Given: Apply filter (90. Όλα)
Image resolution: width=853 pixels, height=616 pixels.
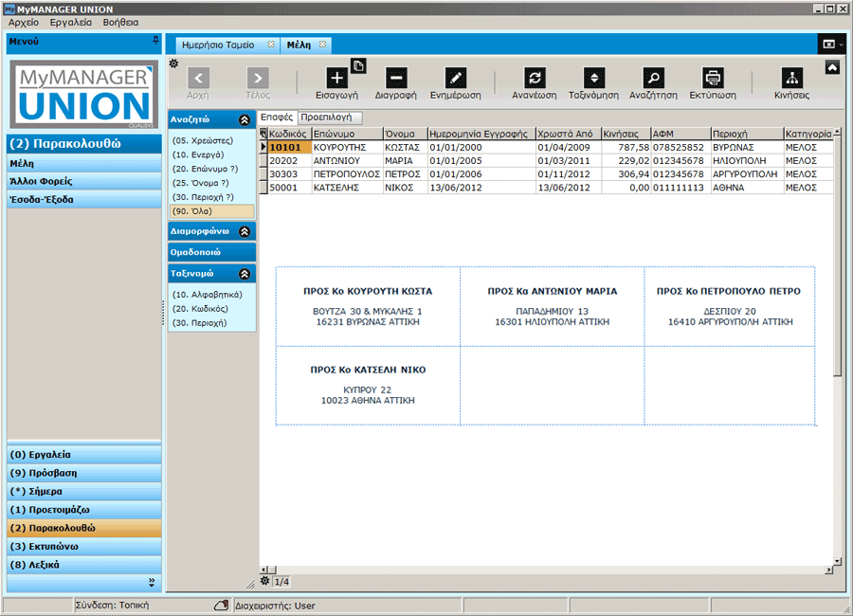Looking at the screenshot, I should 212,211.
